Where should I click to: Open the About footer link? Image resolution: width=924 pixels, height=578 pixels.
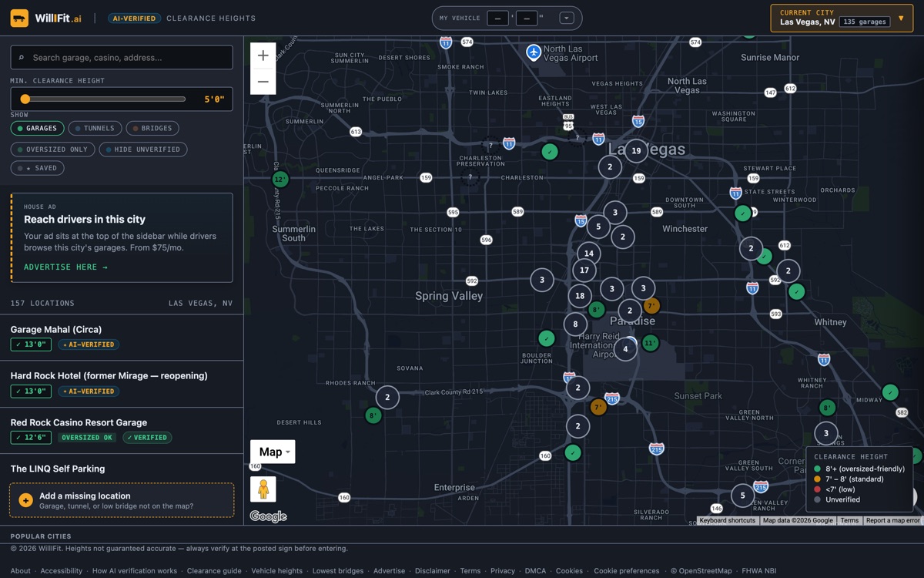[21, 571]
